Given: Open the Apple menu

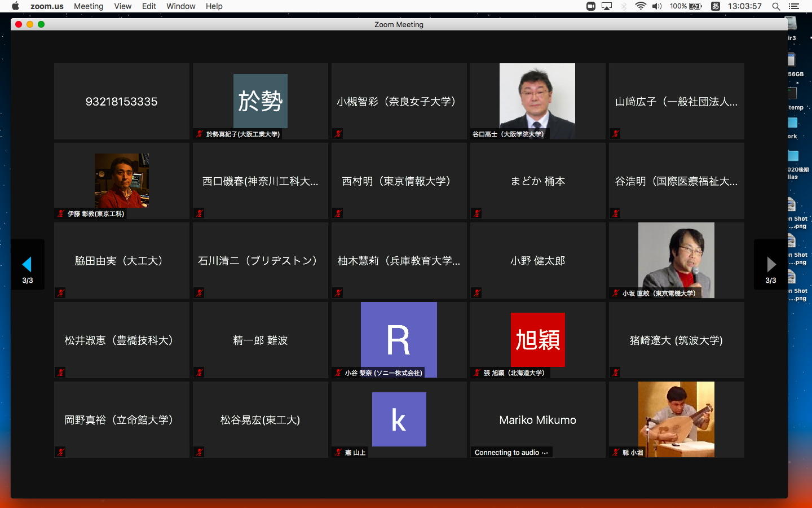Looking at the screenshot, I should (x=15, y=6).
